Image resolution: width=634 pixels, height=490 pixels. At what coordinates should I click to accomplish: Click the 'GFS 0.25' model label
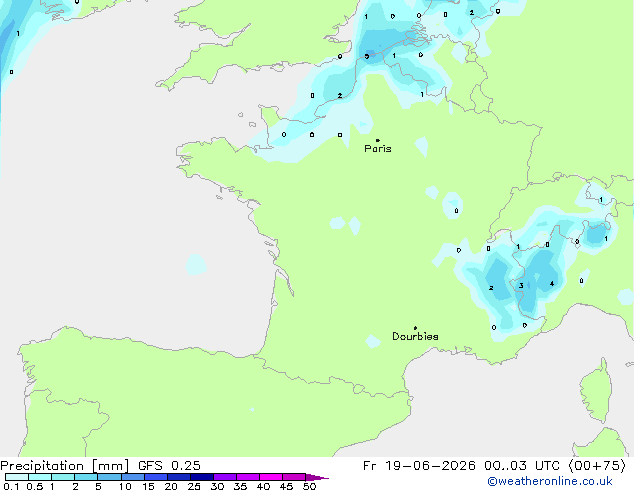coord(169,466)
